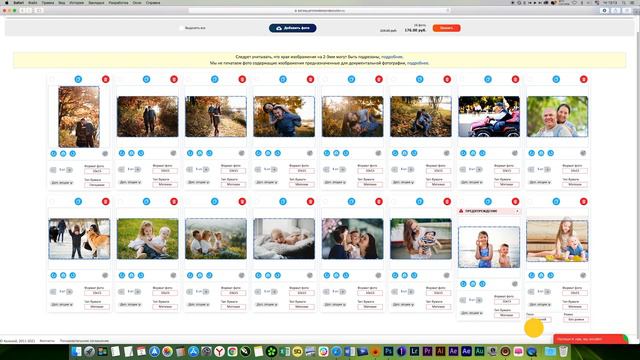Open paper type dropdown for elderly couple photo
The height and width of the screenshot is (360, 640).
click(x=575, y=184)
